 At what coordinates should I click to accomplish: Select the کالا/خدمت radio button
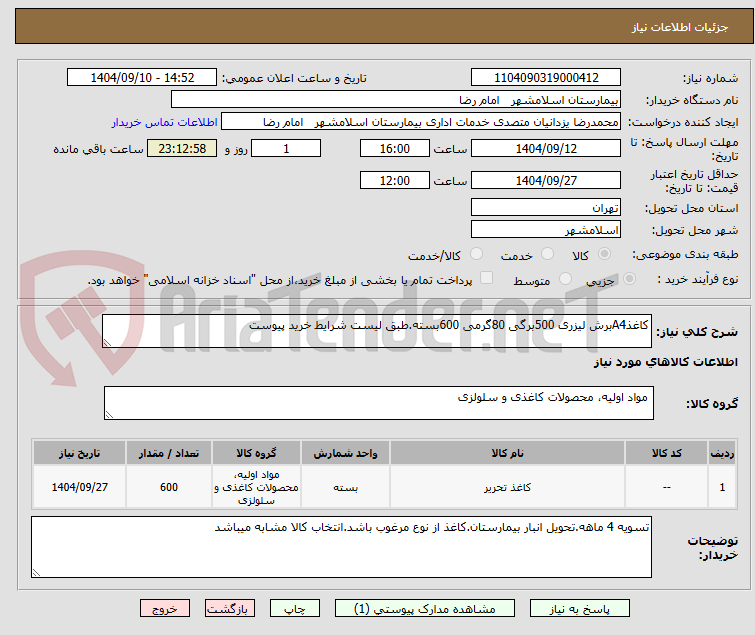click(476, 254)
